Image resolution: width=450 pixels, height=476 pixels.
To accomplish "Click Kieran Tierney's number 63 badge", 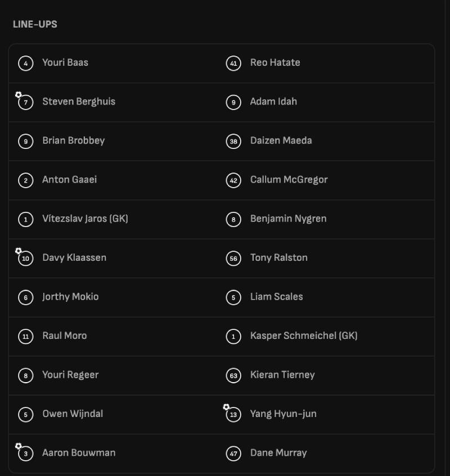I will (233, 375).
